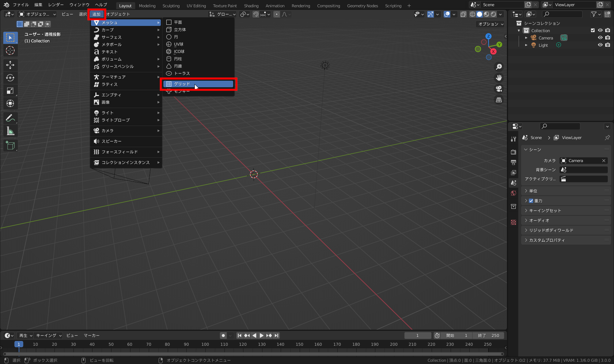Screen dimensions: 614x364
Task: Click the viewport zoom magnifier icon
Action: [499, 67]
